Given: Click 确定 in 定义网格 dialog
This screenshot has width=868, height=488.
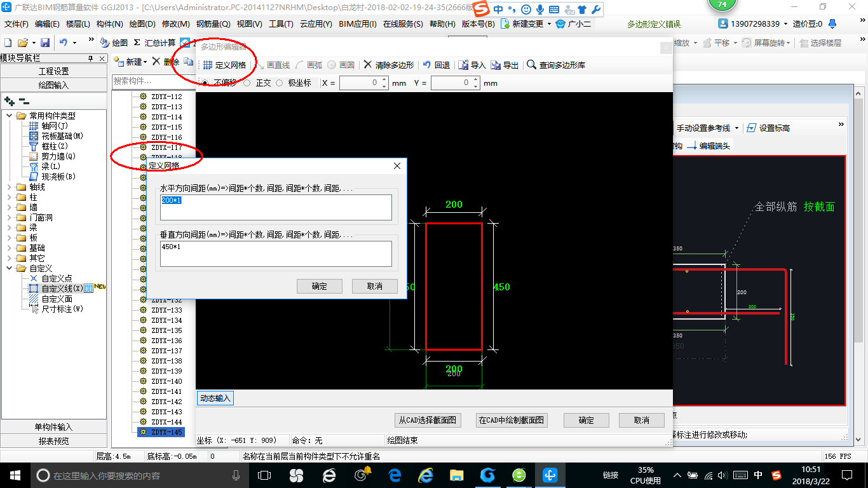Looking at the screenshot, I should (320, 286).
